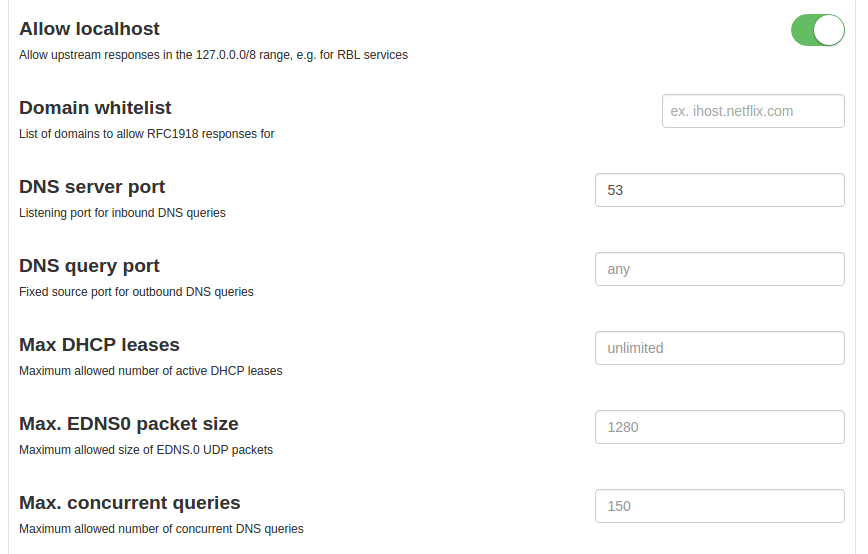Click the Domain whitelist input field
The width and height of the screenshot is (868, 554).
753,111
